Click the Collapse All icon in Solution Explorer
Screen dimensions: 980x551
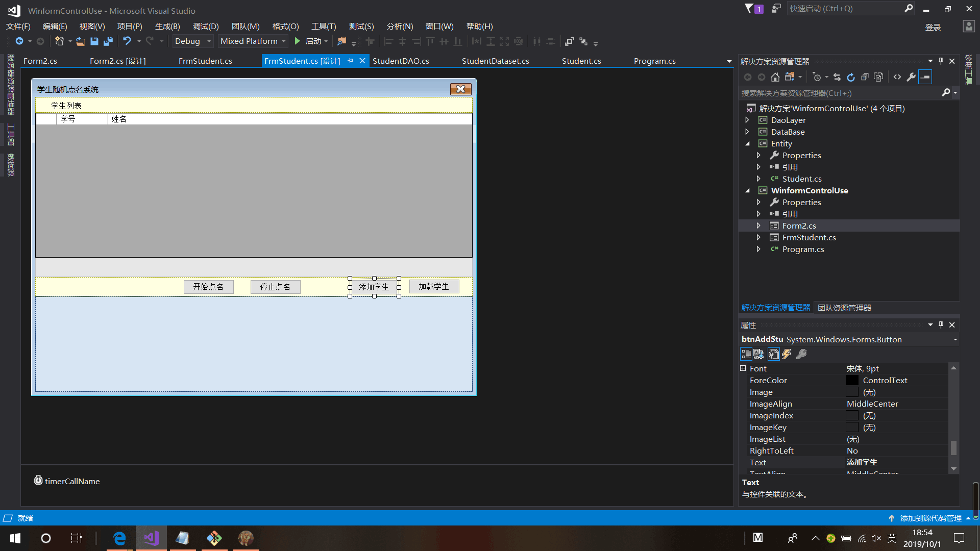coord(865,77)
